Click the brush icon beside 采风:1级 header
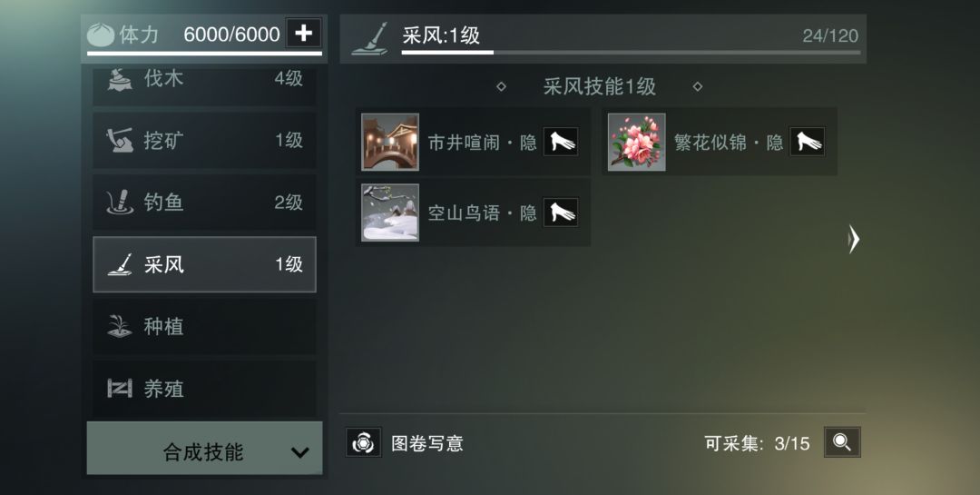 click(x=370, y=38)
